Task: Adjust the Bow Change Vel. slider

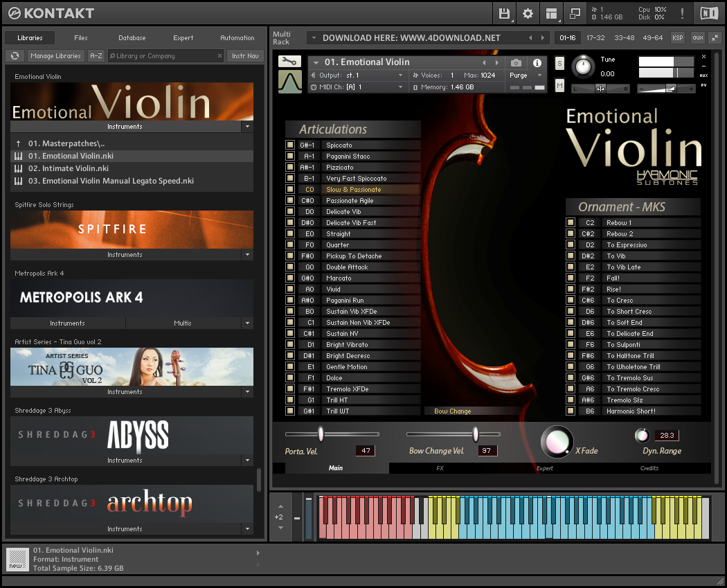Action: (475, 434)
